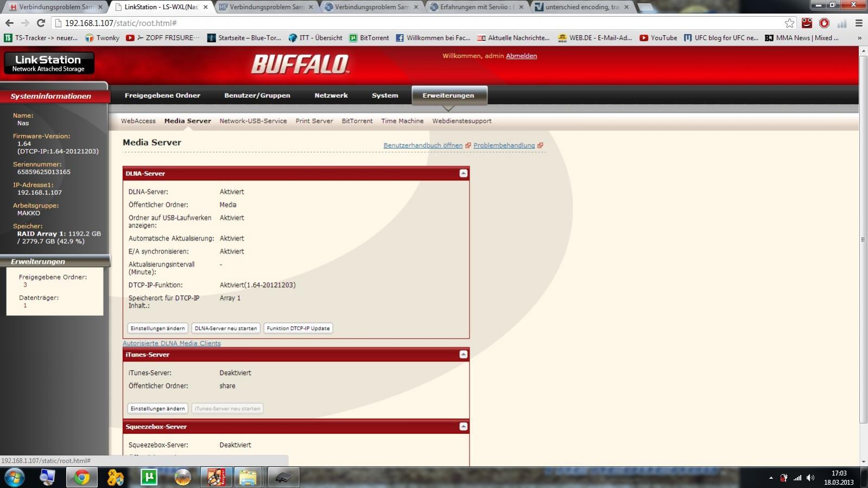The image size is (868, 488).
Task: Bookmark this page with star icon
Action: tap(789, 23)
